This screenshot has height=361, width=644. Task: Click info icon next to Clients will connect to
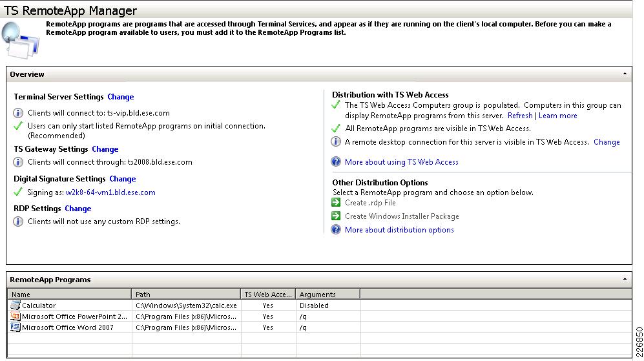click(x=18, y=113)
